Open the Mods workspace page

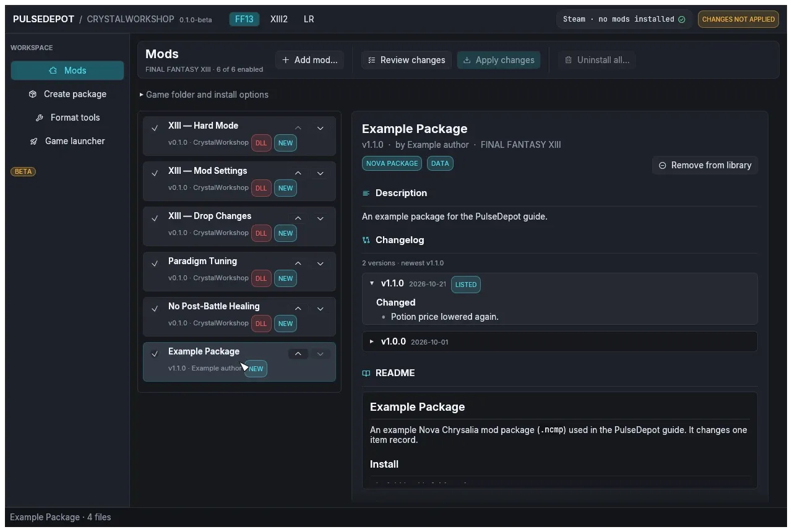[67, 71]
